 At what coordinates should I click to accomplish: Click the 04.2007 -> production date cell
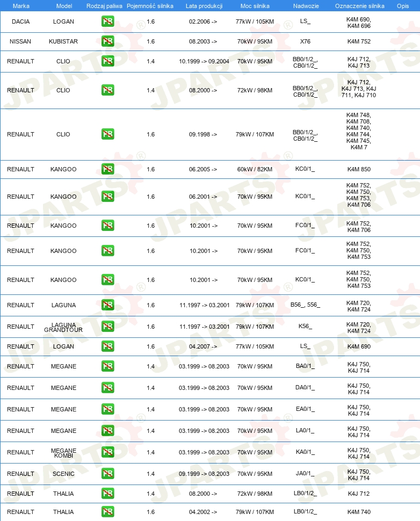coord(203,346)
